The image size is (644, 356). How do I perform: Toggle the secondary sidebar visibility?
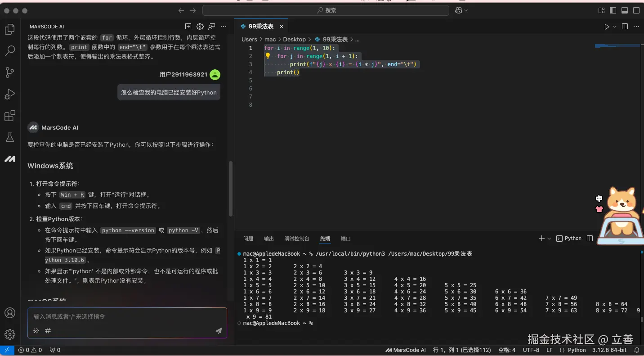636,10
